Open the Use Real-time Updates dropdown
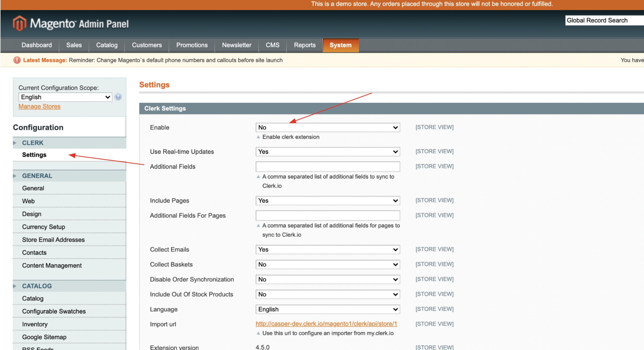 click(x=328, y=152)
